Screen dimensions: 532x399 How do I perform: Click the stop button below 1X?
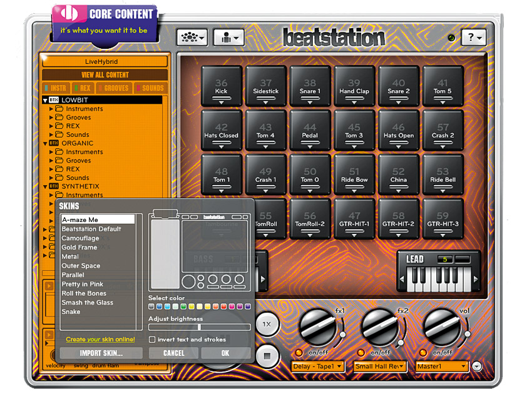[267, 356]
